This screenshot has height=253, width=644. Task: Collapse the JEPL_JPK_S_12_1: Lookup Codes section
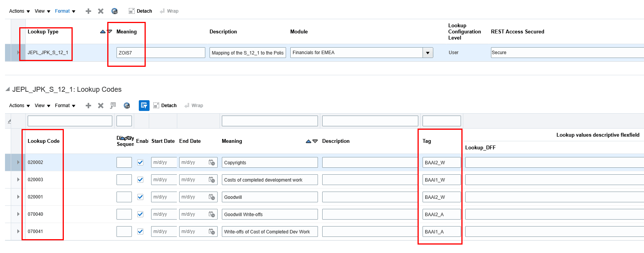pyautogui.click(x=8, y=89)
